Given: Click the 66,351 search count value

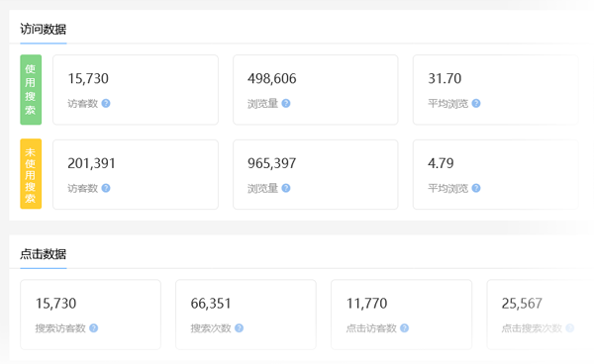Looking at the screenshot, I should [211, 304].
